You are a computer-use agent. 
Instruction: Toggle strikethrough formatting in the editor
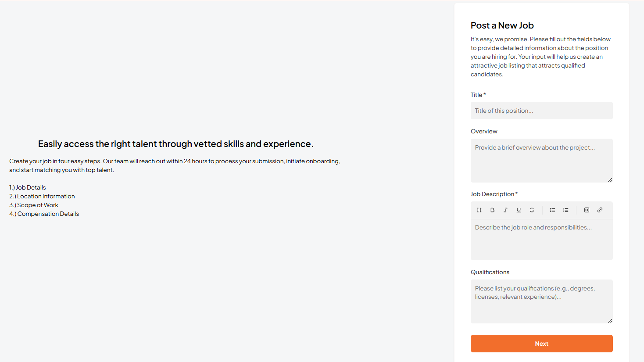coord(532,210)
